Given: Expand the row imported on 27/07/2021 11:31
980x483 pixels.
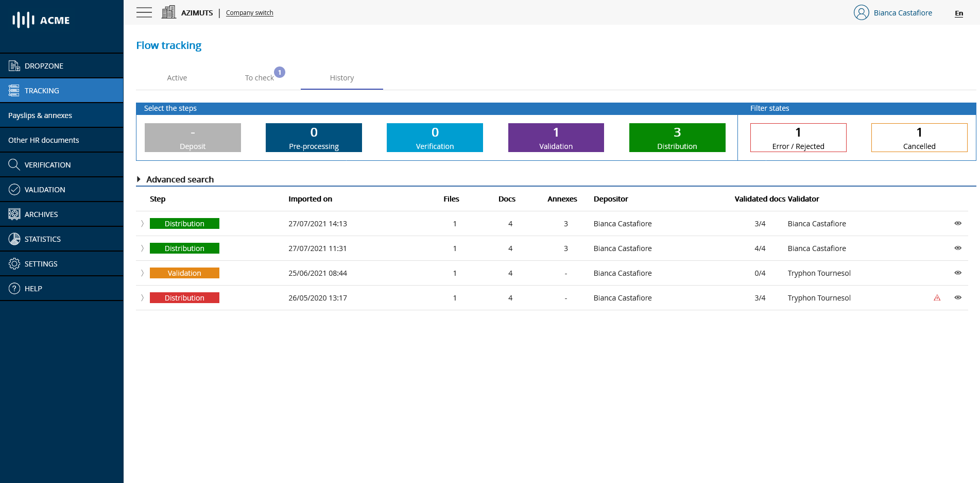Looking at the screenshot, I should 142,248.
